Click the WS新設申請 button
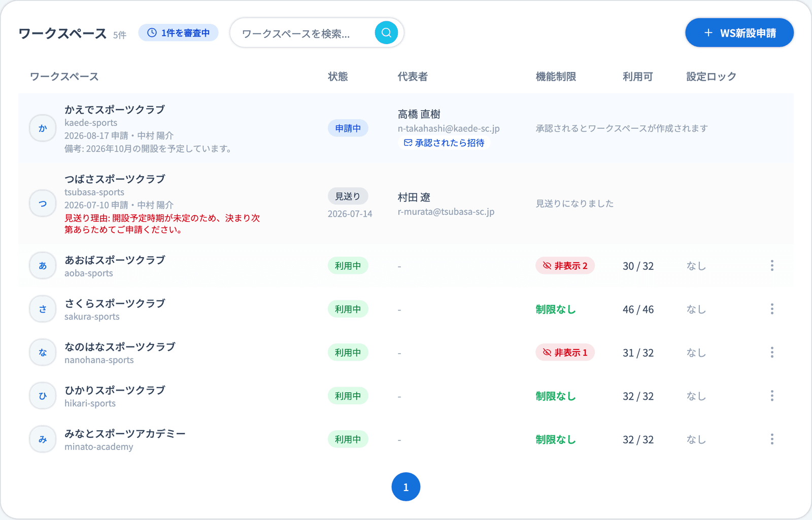 click(x=739, y=33)
